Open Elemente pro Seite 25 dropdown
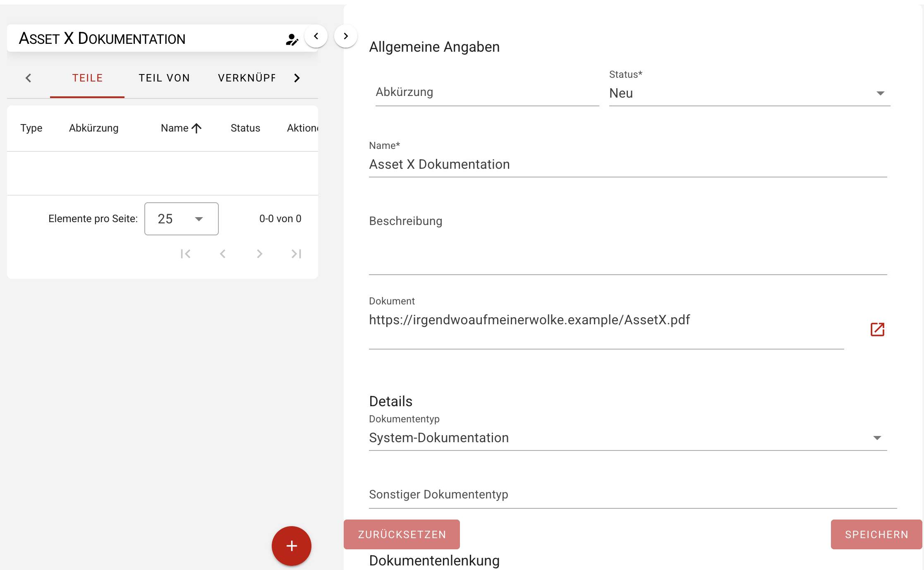924x570 pixels. tap(181, 219)
